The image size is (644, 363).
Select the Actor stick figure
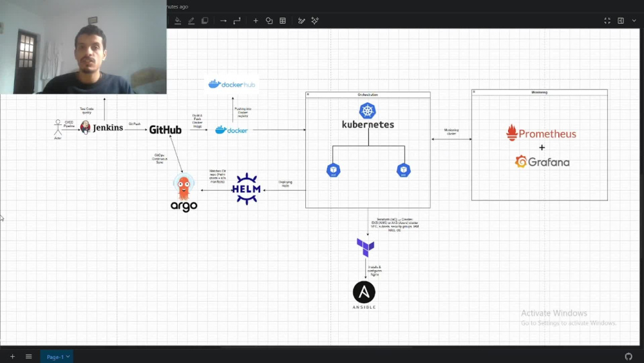(x=57, y=128)
